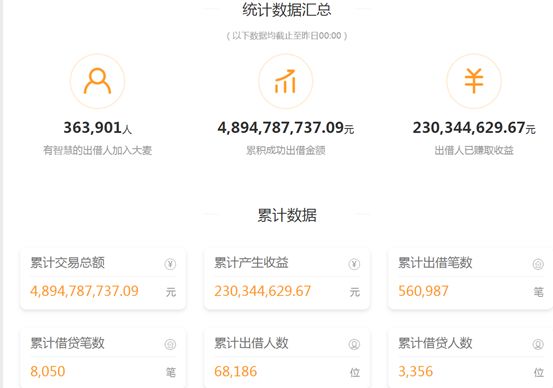
Task: Click the 累计数据 section heading
Action: point(287,215)
